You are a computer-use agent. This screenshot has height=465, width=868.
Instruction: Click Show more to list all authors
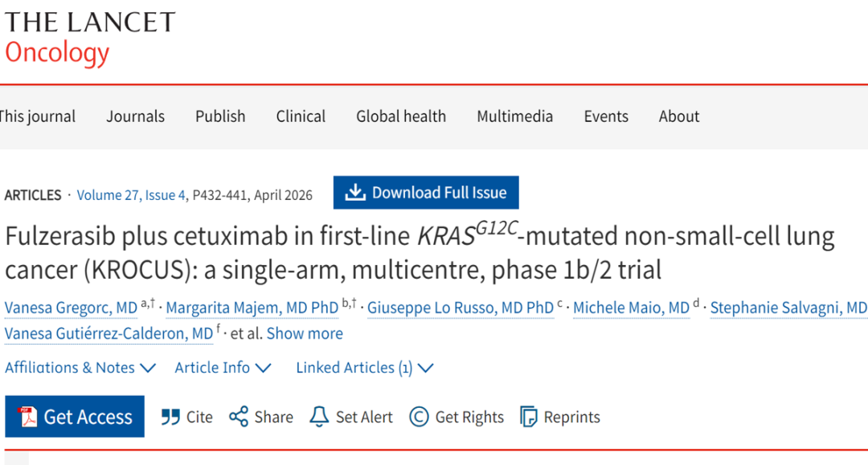tap(305, 333)
